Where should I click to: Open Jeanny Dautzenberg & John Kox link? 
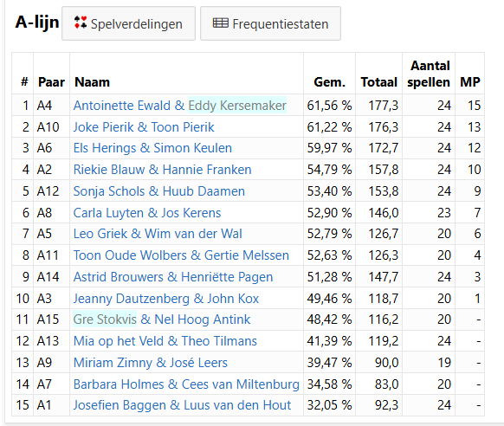pyautogui.click(x=166, y=299)
